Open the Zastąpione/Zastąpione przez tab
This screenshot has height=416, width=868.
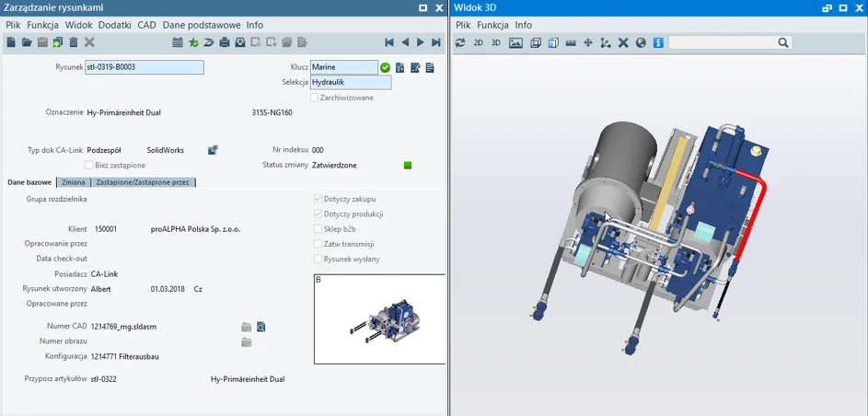(143, 182)
